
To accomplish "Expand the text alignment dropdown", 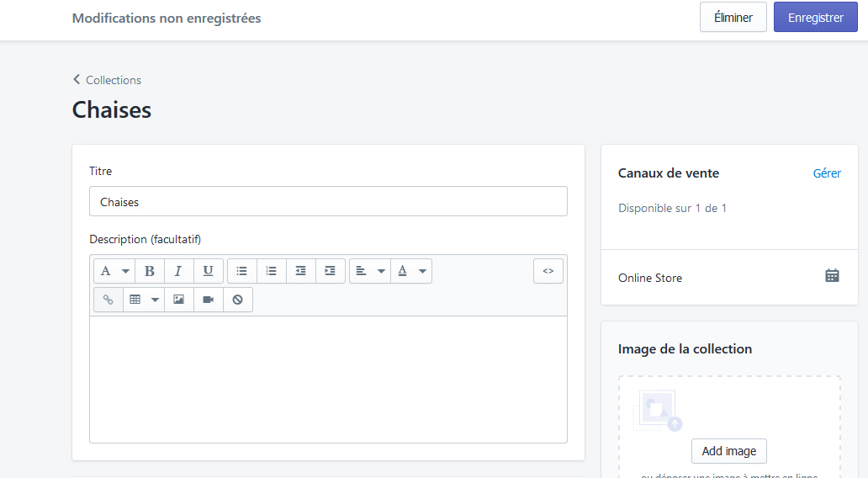I will [369, 271].
